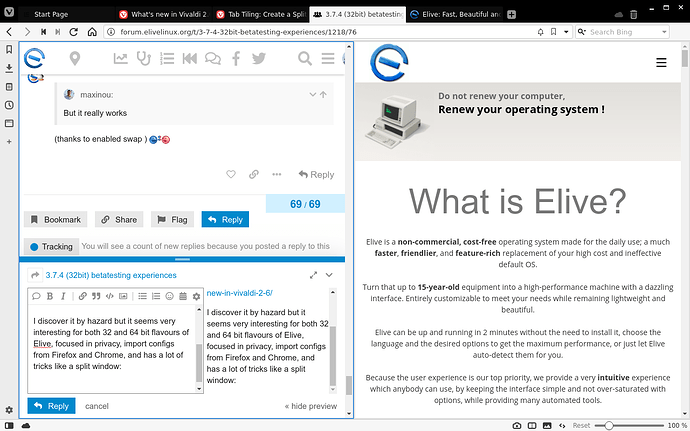Click the Facebook icon in forum header
The image size is (690, 431).
(x=236, y=58)
